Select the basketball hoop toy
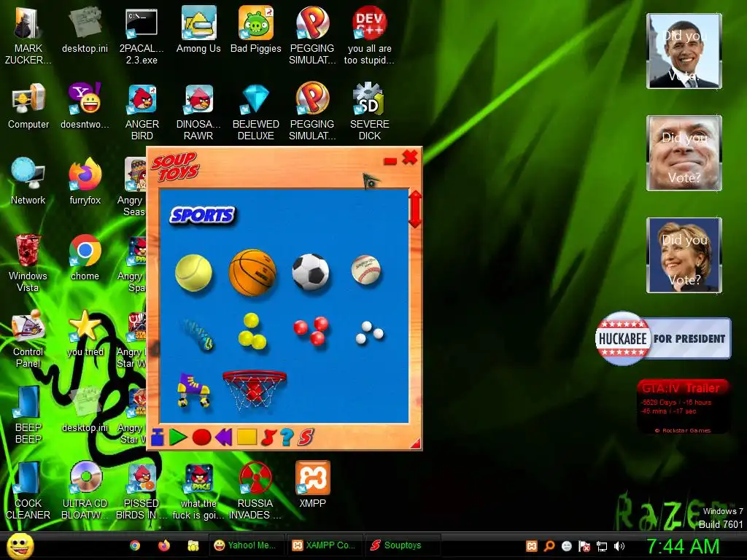 (x=255, y=389)
